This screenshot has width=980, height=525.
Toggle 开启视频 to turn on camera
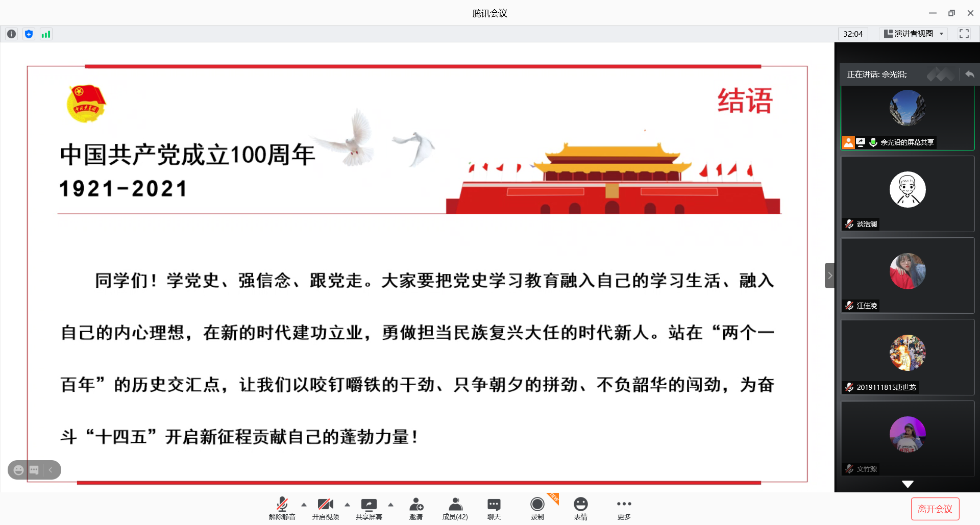[325, 508]
